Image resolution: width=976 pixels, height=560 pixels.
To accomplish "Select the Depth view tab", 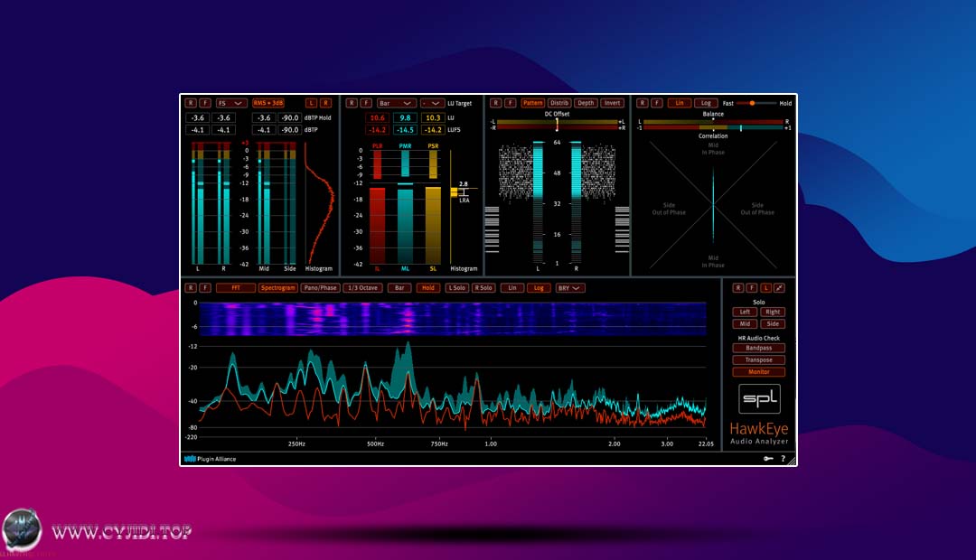I will tap(586, 103).
